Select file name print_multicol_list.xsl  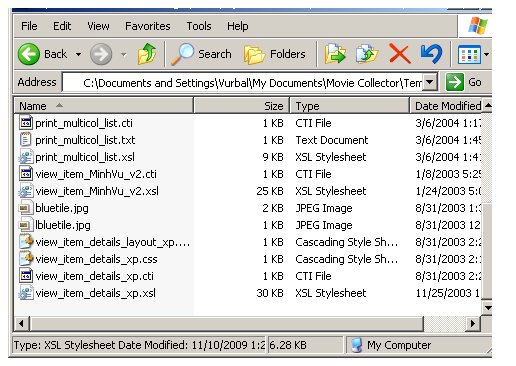coord(85,157)
